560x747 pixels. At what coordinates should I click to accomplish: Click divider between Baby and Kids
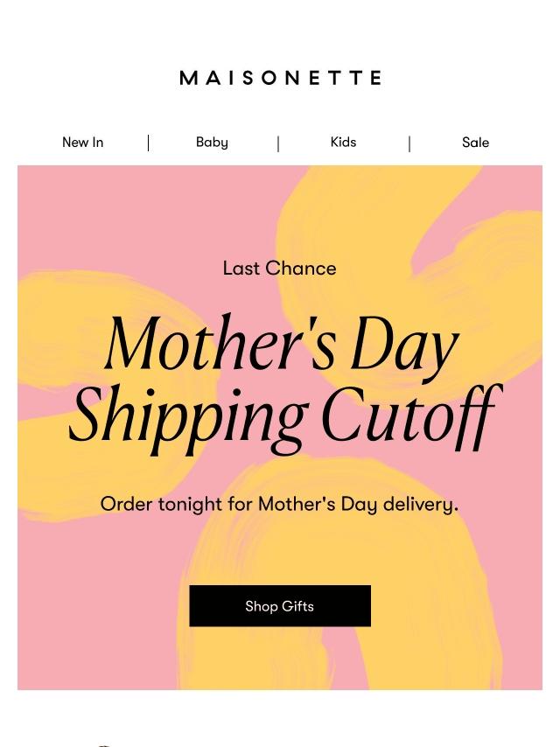pos(278,143)
